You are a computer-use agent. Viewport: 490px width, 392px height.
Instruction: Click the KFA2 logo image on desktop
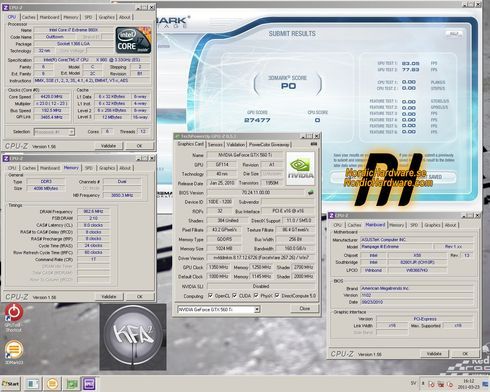(x=133, y=337)
